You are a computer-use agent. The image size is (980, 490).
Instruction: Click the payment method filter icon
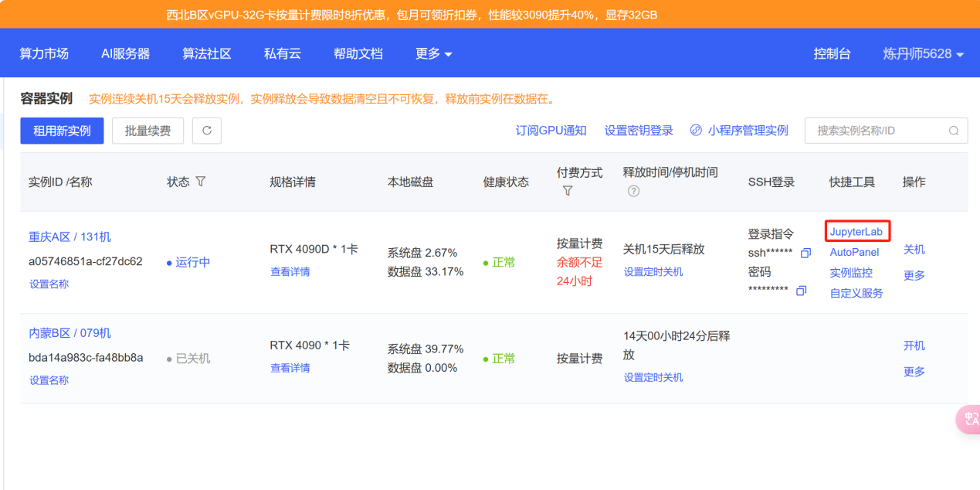pos(568,191)
